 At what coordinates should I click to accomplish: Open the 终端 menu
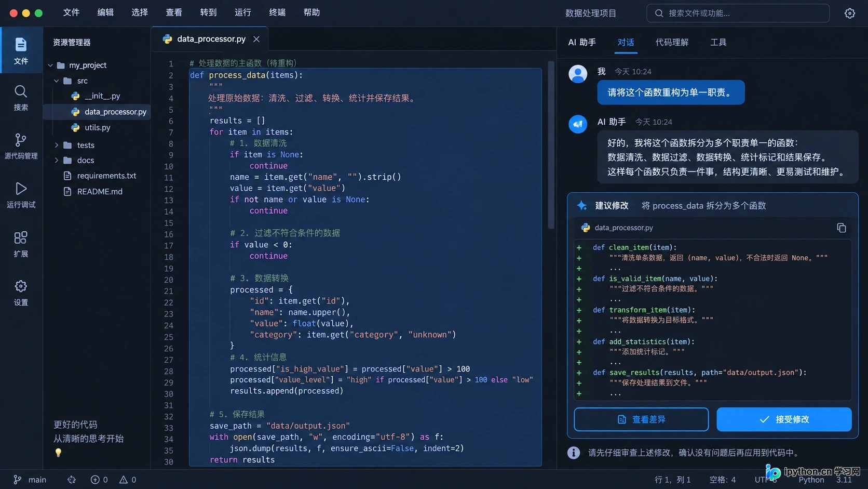click(x=277, y=12)
